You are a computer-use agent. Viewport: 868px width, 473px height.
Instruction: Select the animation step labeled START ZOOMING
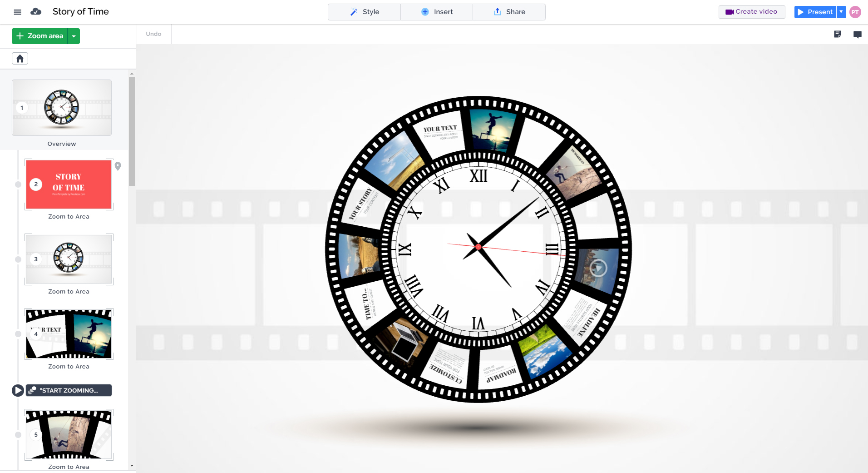[x=70, y=390]
